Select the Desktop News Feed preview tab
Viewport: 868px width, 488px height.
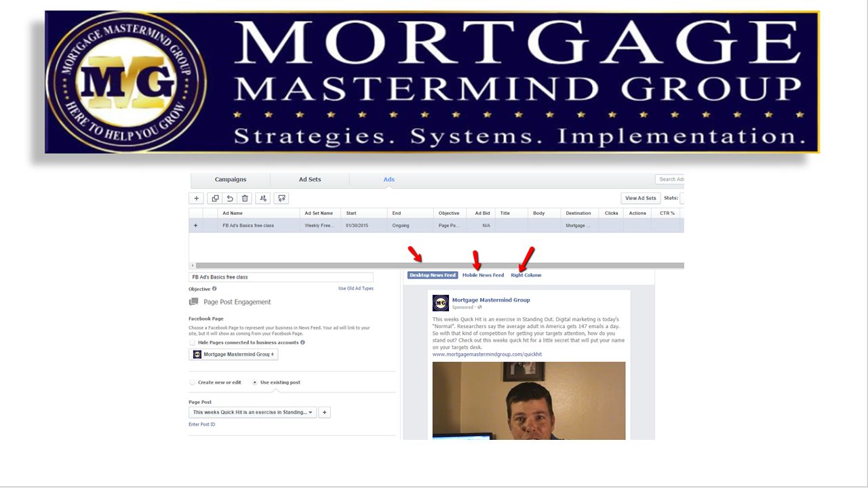pos(433,275)
